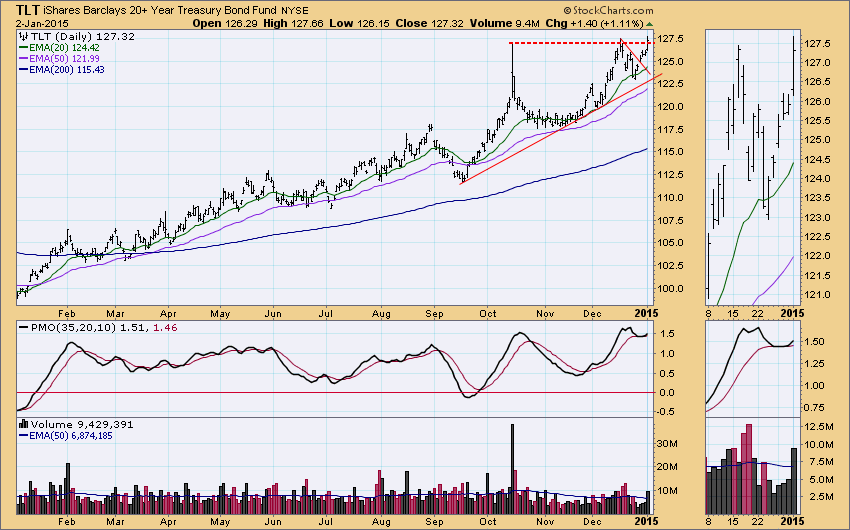This screenshot has height=530, width=850.
Task: Click the 12.5M label in zoomed volume panel
Action: coord(819,427)
